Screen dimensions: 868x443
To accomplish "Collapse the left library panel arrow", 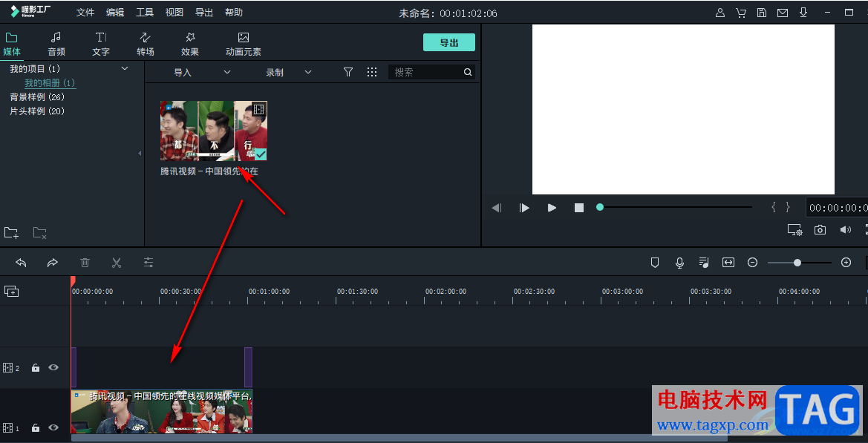I will [x=140, y=153].
